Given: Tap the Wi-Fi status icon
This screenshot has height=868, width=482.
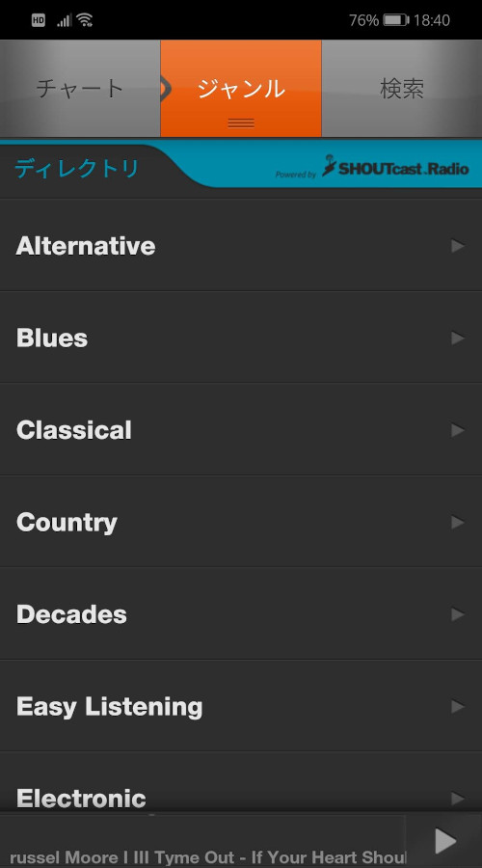Looking at the screenshot, I should pyautogui.click(x=85, y=20).
